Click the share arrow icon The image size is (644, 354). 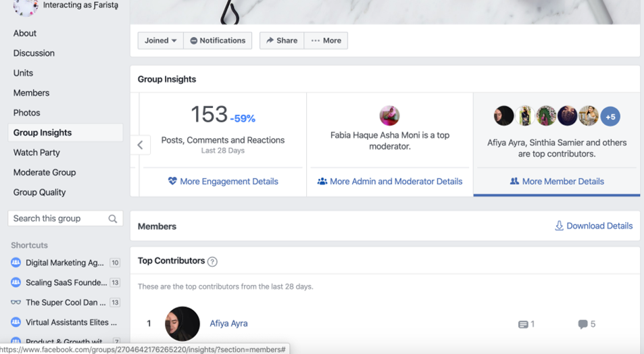[x=270, y=41]
